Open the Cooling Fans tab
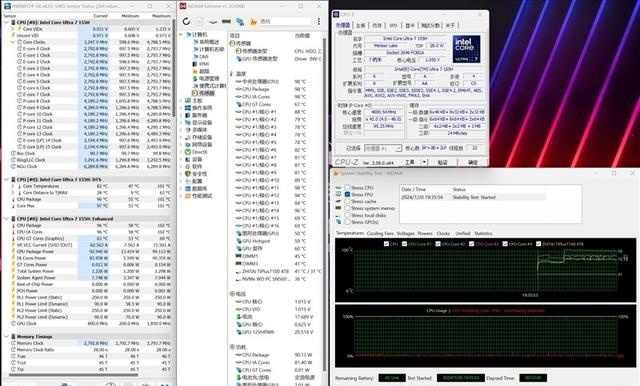 coord(380,233)
